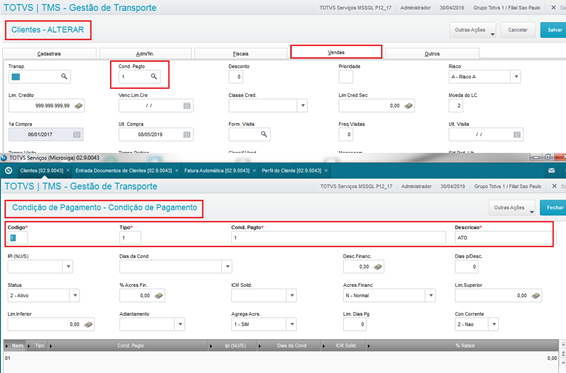Select grid row item 01
Screen dimensions: 566x373
(281, 358)
